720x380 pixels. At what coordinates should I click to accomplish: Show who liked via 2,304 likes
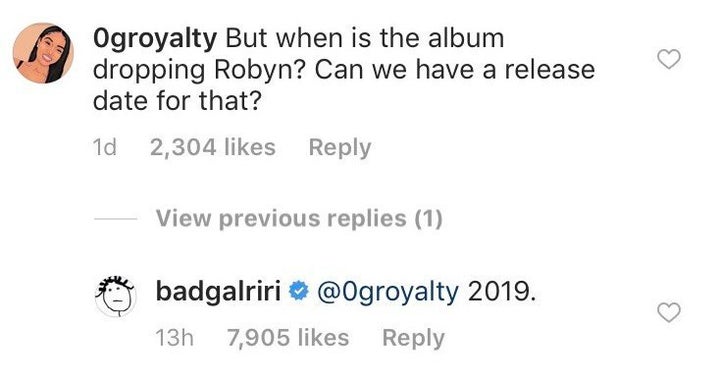coord(213,147)
